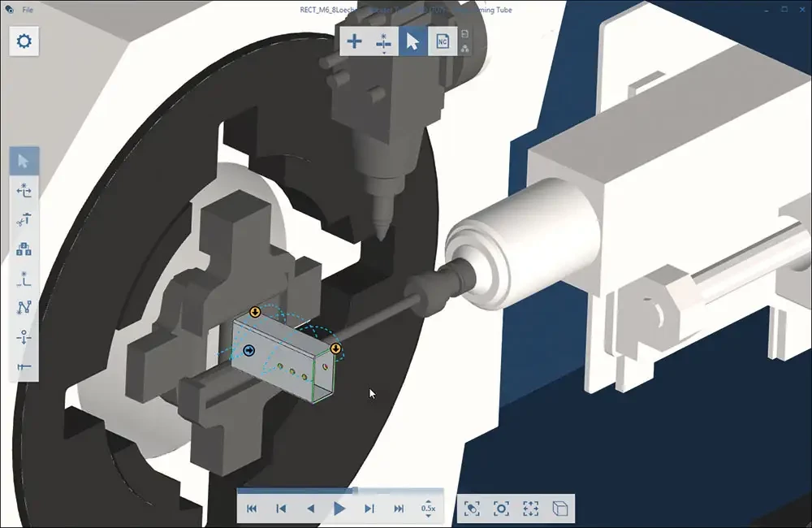
Task: Select the N-shaped path nodes tool
Action: 24,308
